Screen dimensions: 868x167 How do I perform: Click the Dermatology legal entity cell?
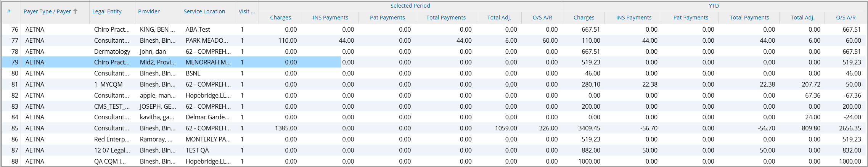point(112,51)
